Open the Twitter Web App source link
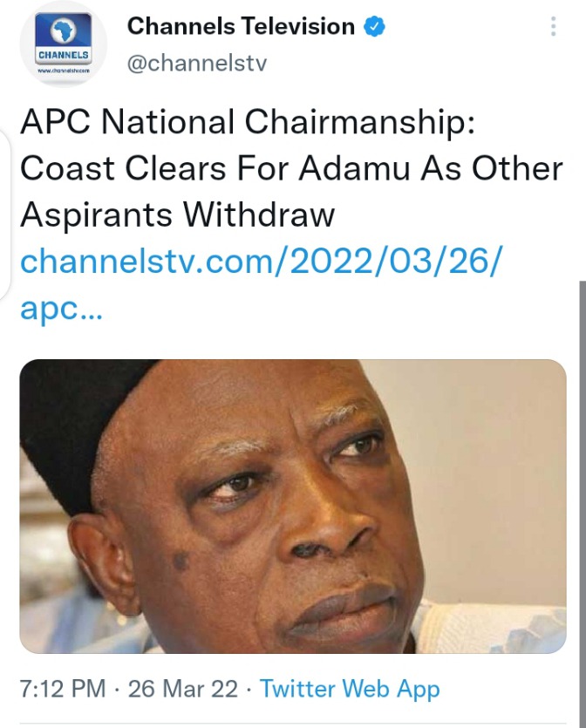The height and width of the screenshot is (728, 586). tap(350, 689)
